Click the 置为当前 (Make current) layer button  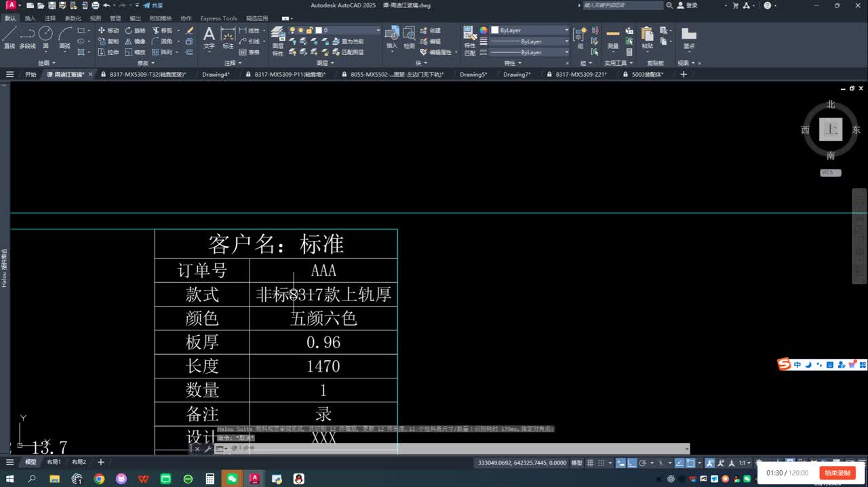point(347,41)
